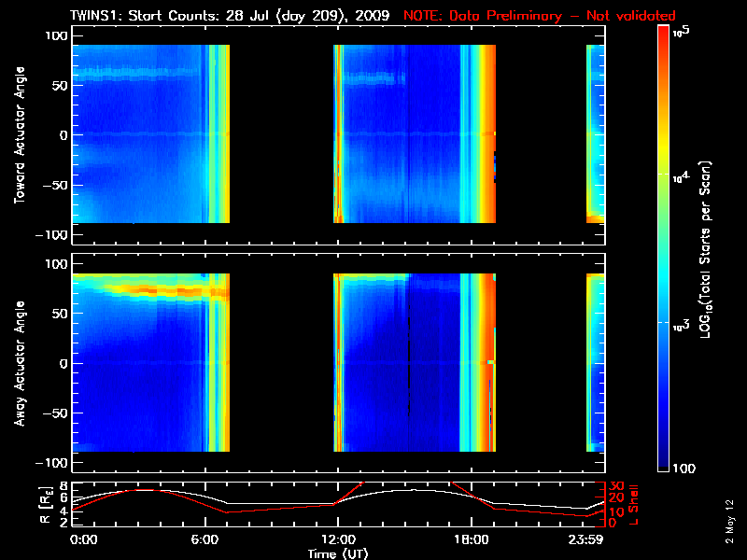Select the "Time (UT)" axis title

click(338, 553)
